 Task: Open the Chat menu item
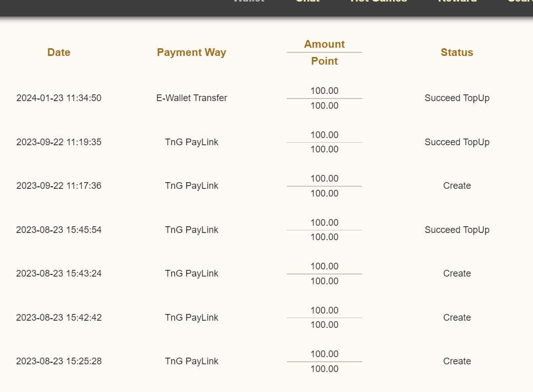tap(308, 1)
